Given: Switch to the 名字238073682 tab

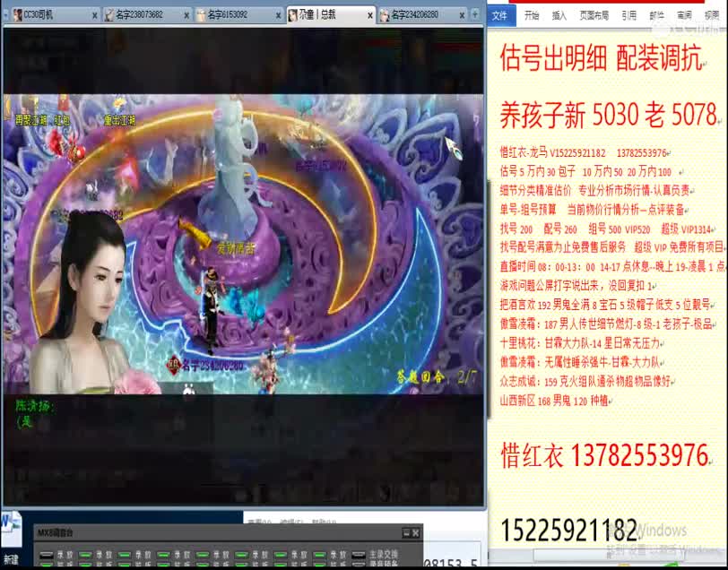Looking at the screenshot, I should click(147, 15).
